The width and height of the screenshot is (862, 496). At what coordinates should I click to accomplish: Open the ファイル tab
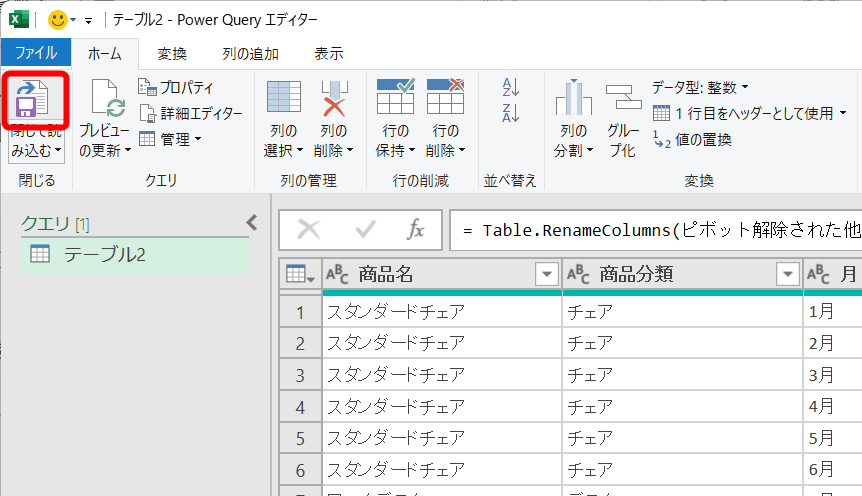(36, 53)
